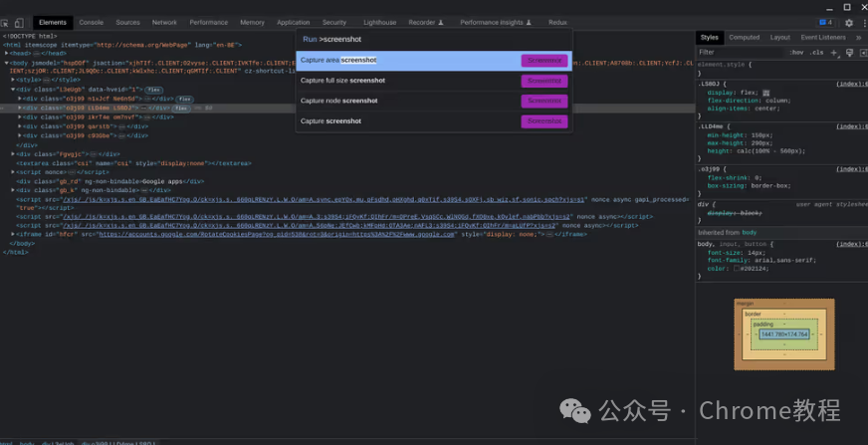This screenshot has height=445, width=868.
Task: Open the Performance insights tab
Action: [x=496, y=23]
